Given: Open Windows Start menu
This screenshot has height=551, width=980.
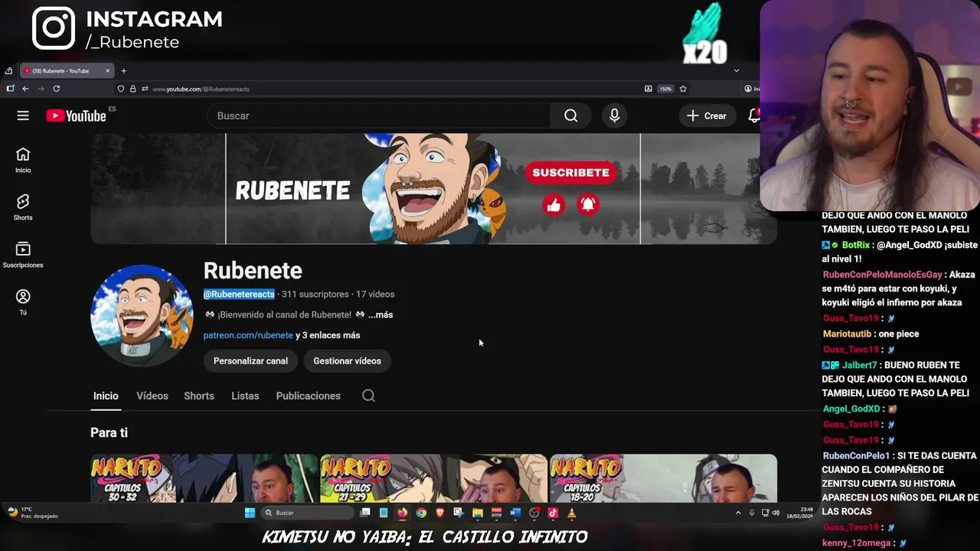Looking at the screenshot, I should [x=250, y=513].
